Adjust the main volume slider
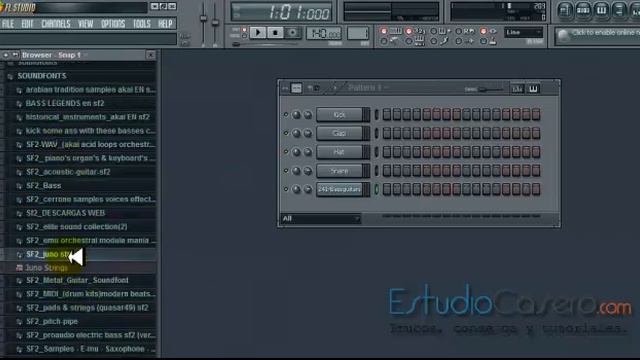This screenshot has width=640, height=360. point(203,18)
